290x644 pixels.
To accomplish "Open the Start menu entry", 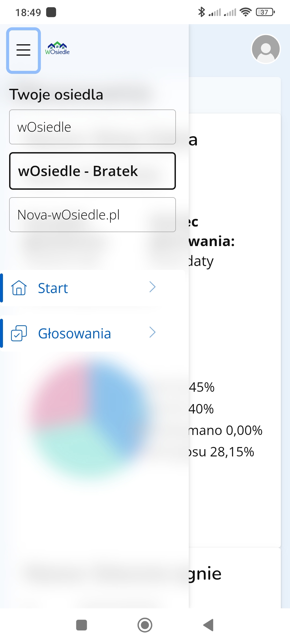I will [53, 288].
